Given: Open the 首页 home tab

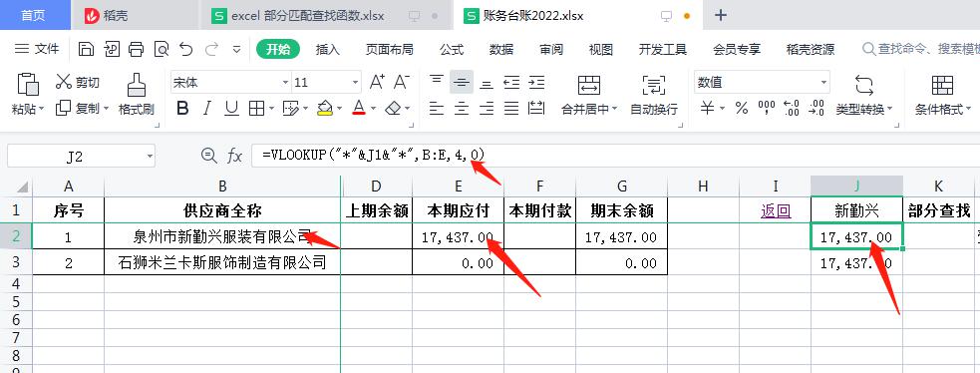Looking at the screenshot, I should tap(34, 16).
